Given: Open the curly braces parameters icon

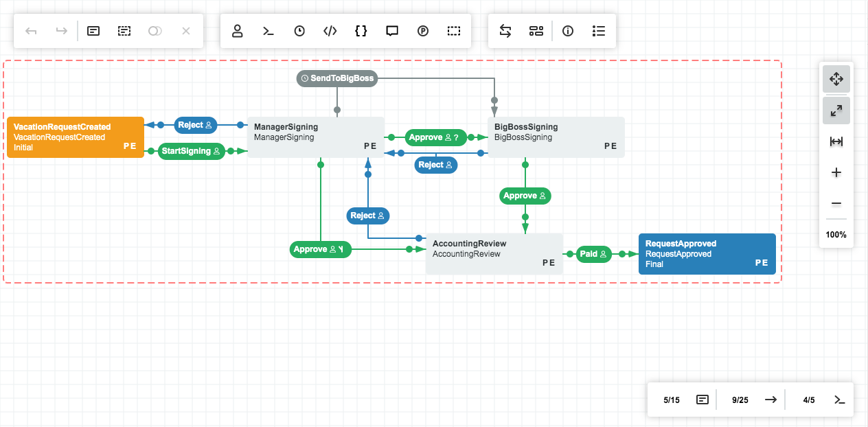Looking at the screenshot, I should point(361,31).
